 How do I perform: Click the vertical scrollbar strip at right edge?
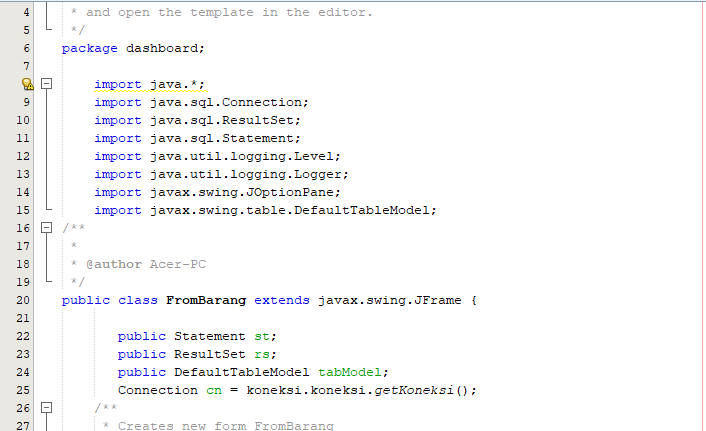click(703, 216)
